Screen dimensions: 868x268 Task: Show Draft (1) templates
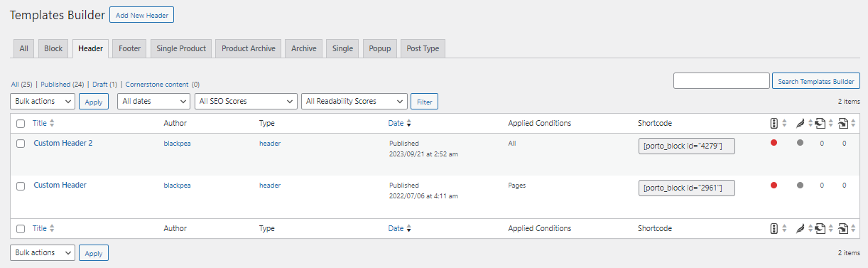[104, 84]
